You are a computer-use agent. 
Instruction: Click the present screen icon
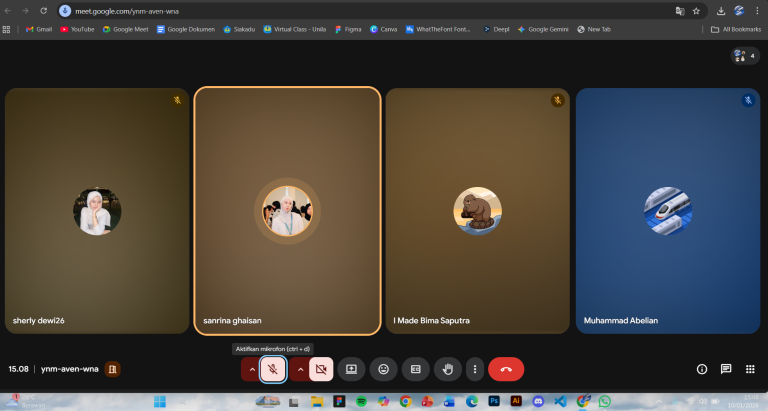[351, 369]
